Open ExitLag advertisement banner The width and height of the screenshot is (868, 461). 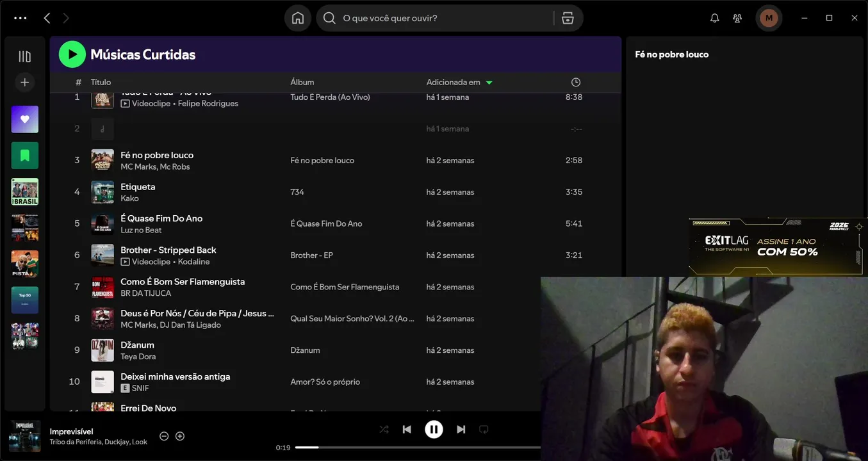(x=777, y=247)
